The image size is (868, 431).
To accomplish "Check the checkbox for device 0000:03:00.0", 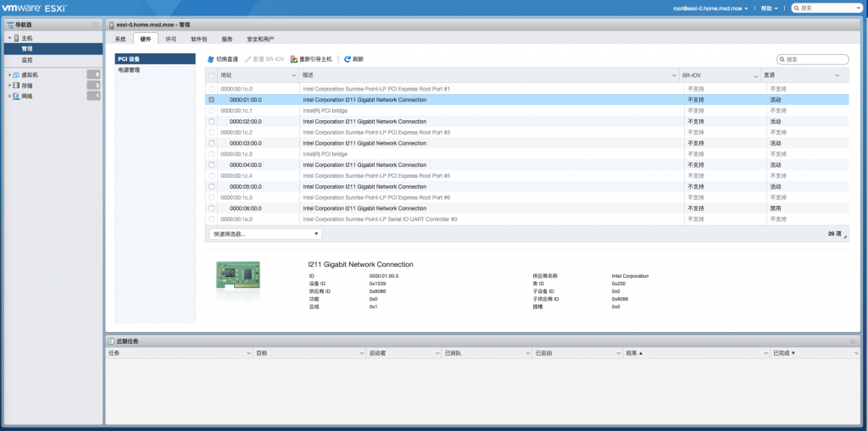I will coord(211,143).
